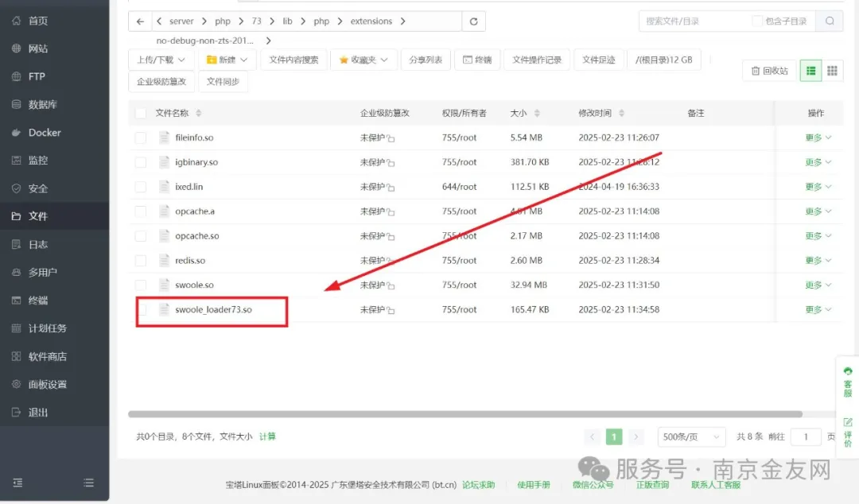This screenshot has height=504, width=859.
Task: Click the go-to page number field
Action: [x=806, y=436]
